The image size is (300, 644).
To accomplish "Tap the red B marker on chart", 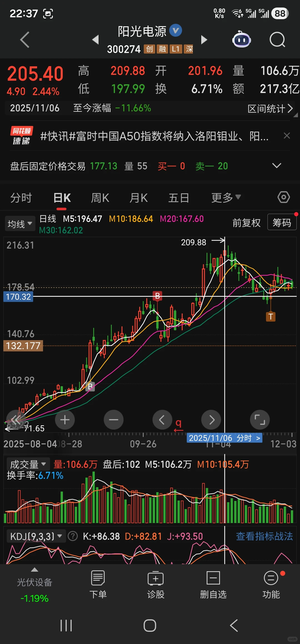I will click(157, 296).
